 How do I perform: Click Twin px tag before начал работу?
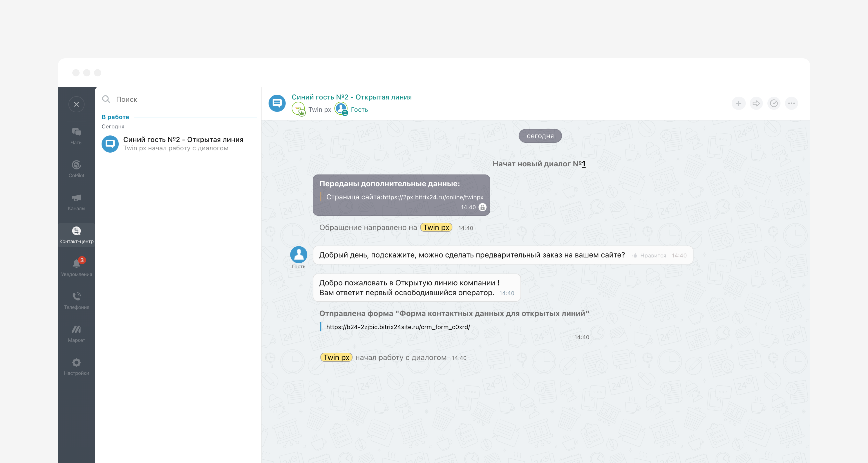(x=336, y=357)
